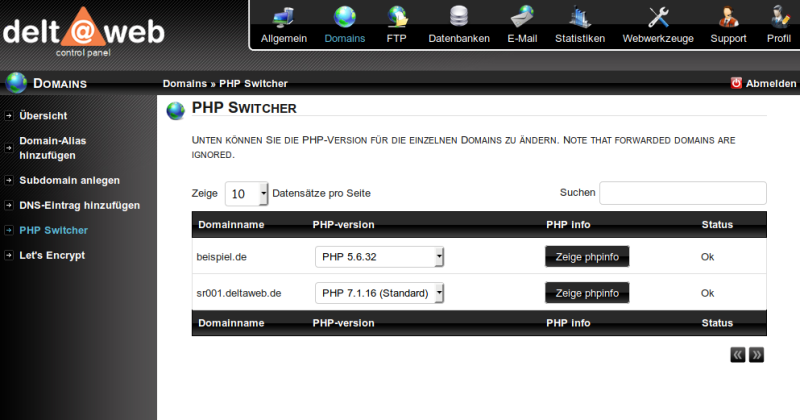Click the Domains breadcrumb link
800x420 pixels.
click(185, 83)
